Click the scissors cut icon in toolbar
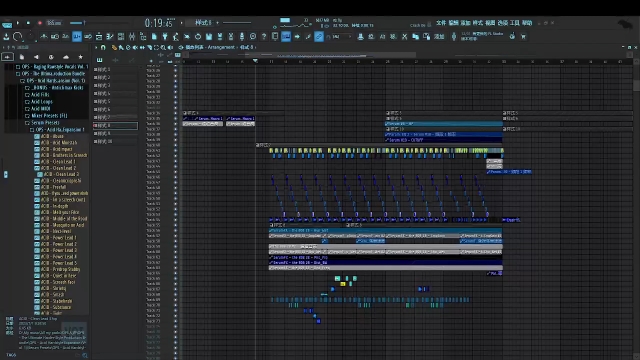 click(x=404, y=37)
